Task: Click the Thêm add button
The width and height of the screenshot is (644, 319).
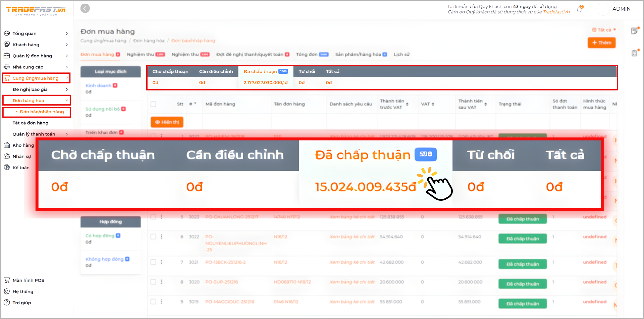Action: (601, 43)
